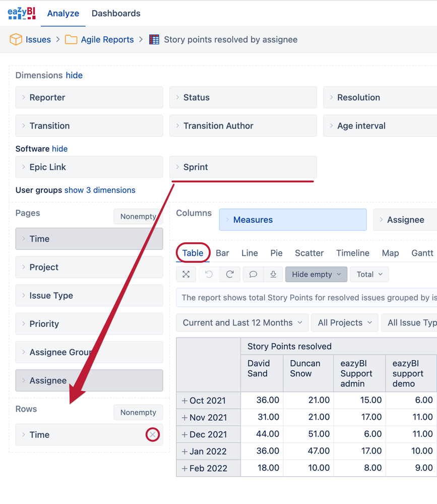Screen dimensions: 437x504
Task: Hide the Software dimensions group
Action: click(x=59, y=149)
